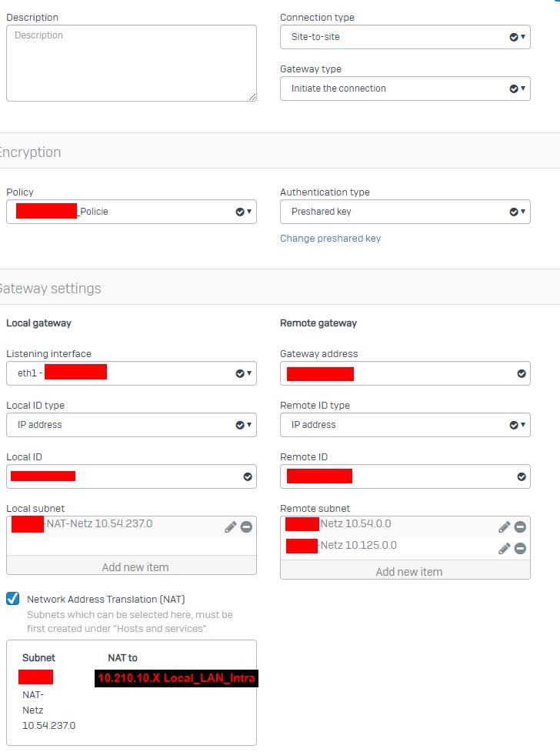Viewport: 560px width, 752px height.
Task: Edit remote subnet Netz 10.125.0.0
Action: pos(504,549)
